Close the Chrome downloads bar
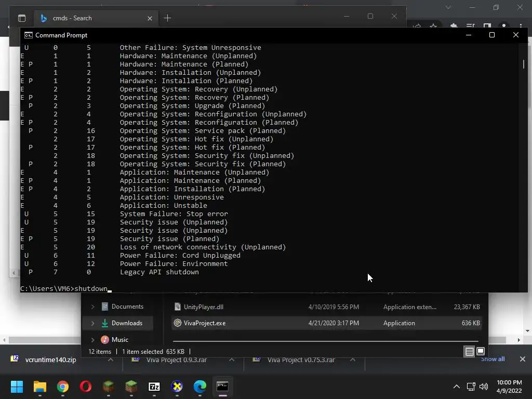Viewport: 532px width, 399px height. (x=523, y=359)
